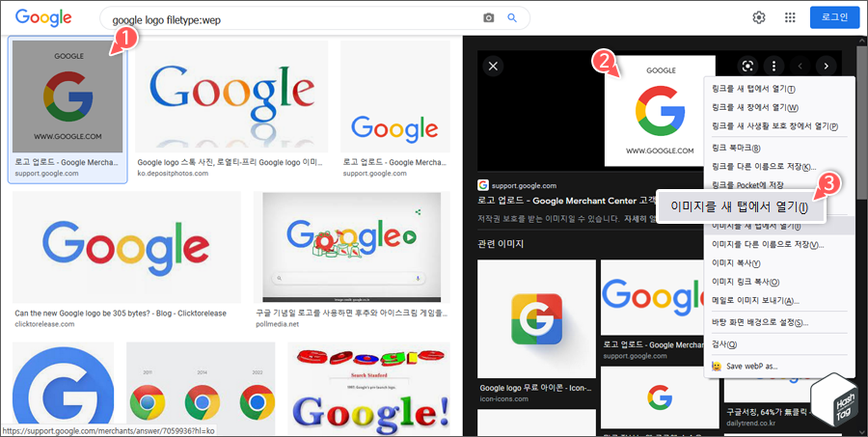Image resolution: width=868 pixels, height=437 pixels.
Task: Open related Google wordmark image
Action: (x=653, y=297)
